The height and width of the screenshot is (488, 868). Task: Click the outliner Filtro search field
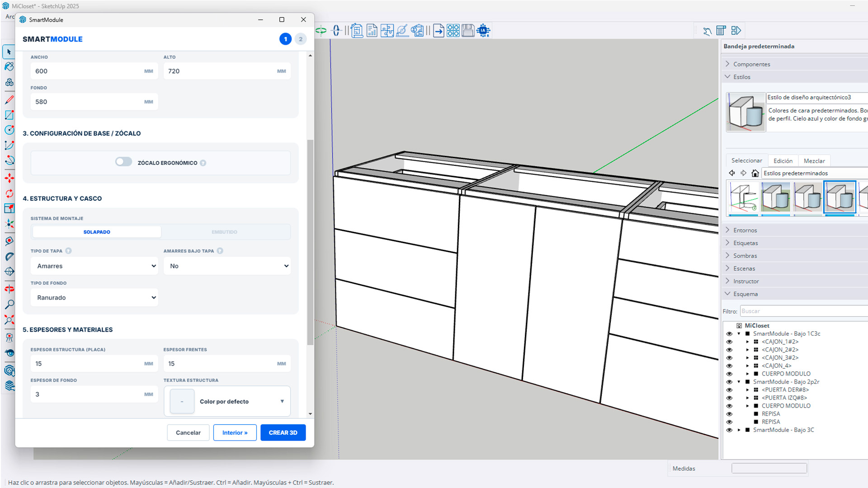(804, 311)
